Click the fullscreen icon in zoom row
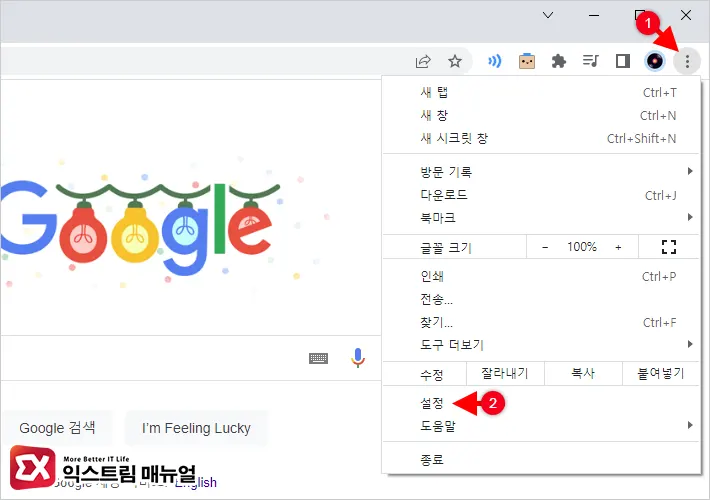The width and height of the screenshot is (710, 500). [669, 247]
